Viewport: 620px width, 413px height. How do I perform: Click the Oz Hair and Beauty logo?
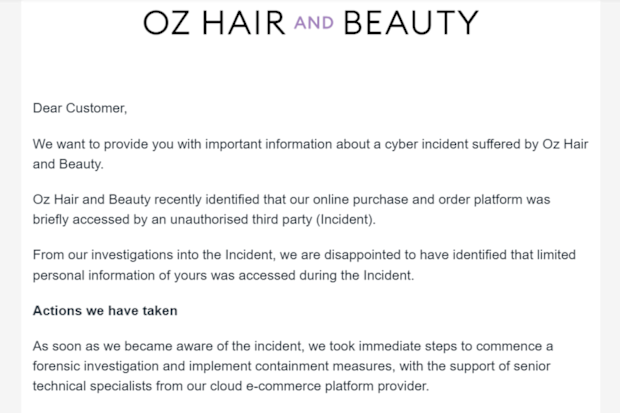pos(311,23)
